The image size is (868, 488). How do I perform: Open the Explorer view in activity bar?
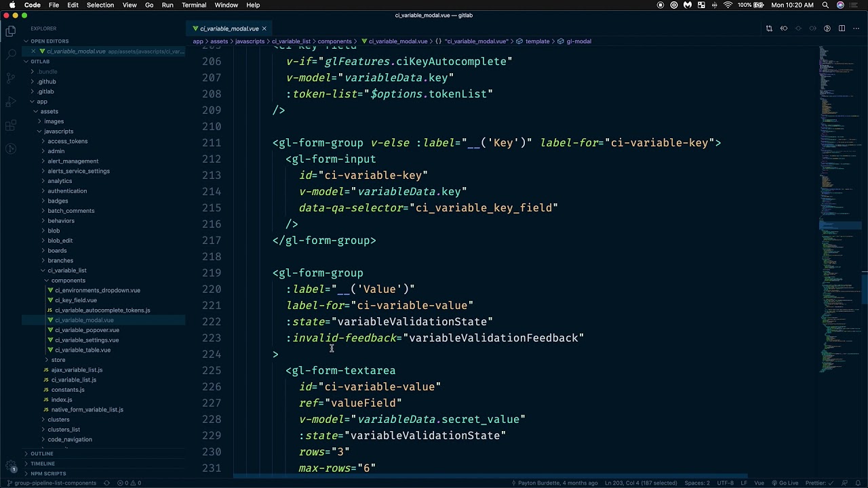(x=11, y=30)
